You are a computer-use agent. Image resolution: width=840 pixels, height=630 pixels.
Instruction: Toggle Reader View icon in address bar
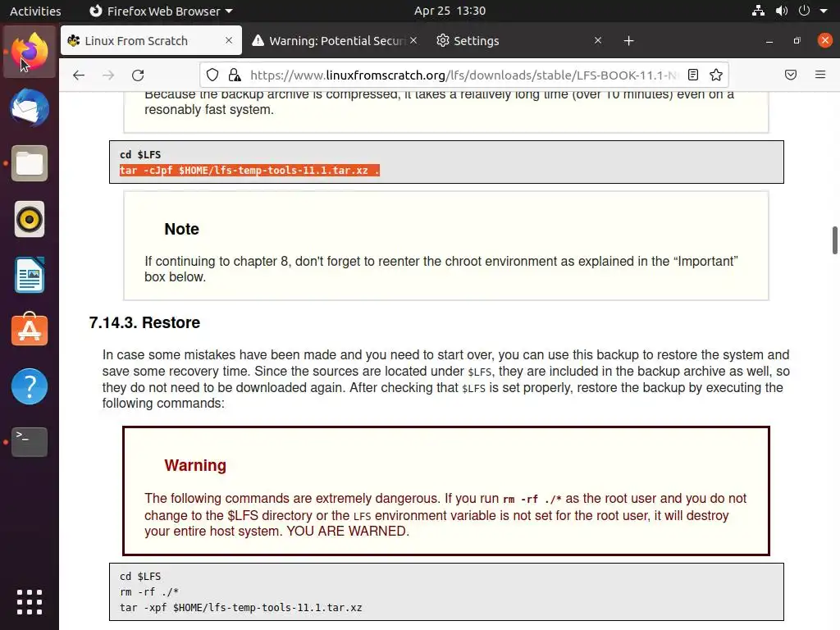coord(692,75)
